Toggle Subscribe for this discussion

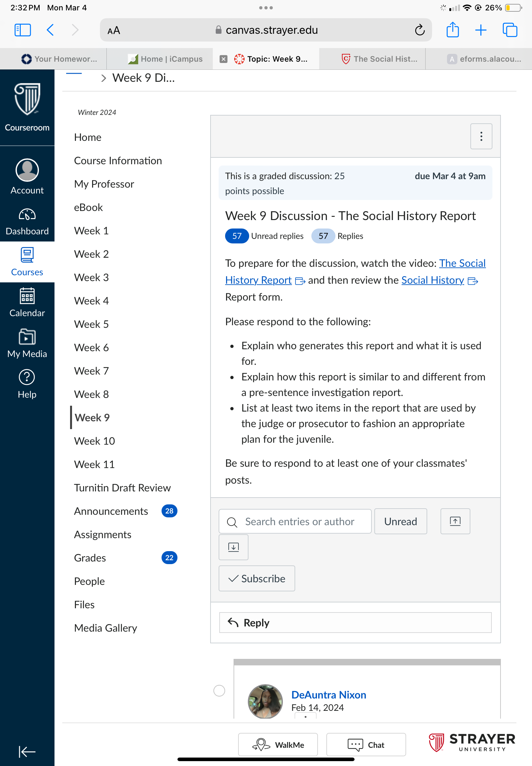(257, 578)
